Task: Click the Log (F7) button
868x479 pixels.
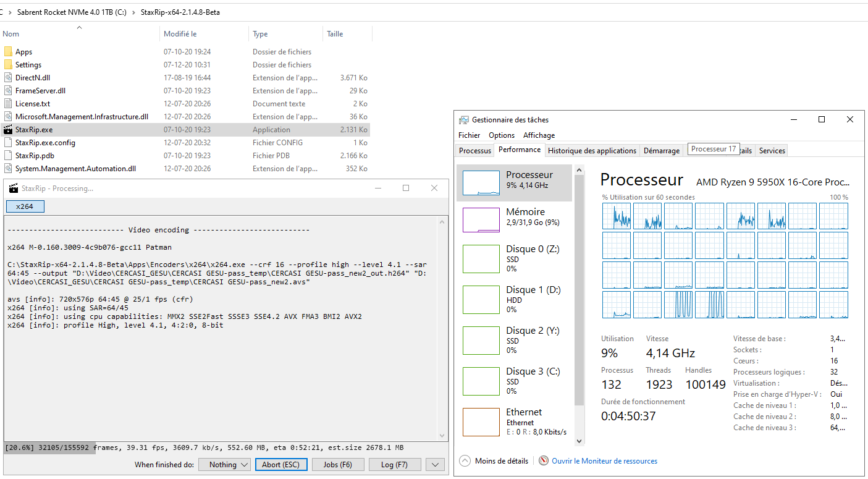Action: 395,465
